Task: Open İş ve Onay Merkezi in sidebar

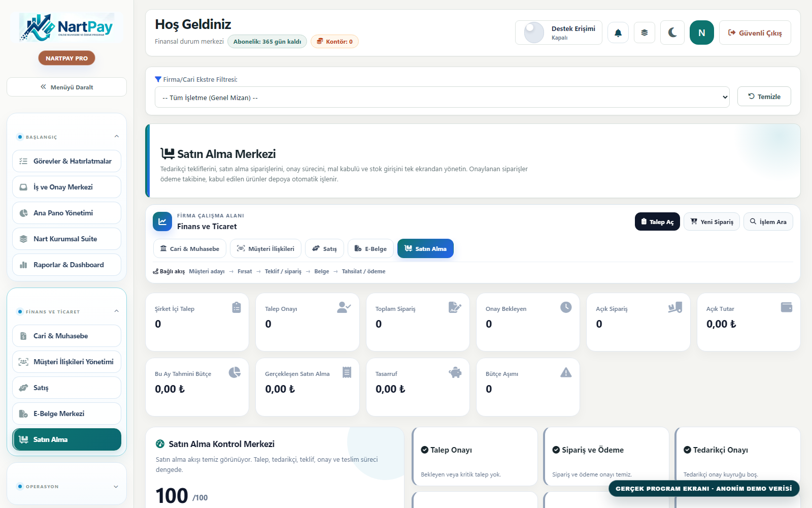Action: pyautogui.click(x=66, y=187)
